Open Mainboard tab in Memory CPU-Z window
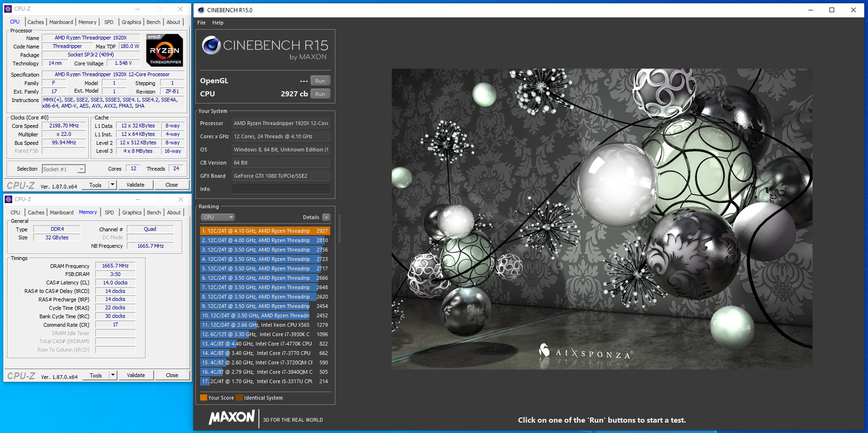The height and width of the screenshot is (433, 868). tap(62, 213)
